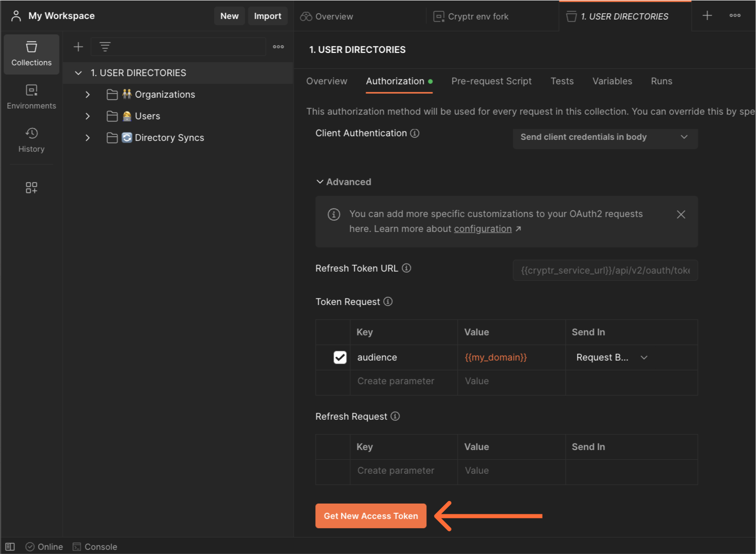Viewport: 756px width, 554px height.
Task: Open the Environments sidebar panel
Action: pos(31,97)
